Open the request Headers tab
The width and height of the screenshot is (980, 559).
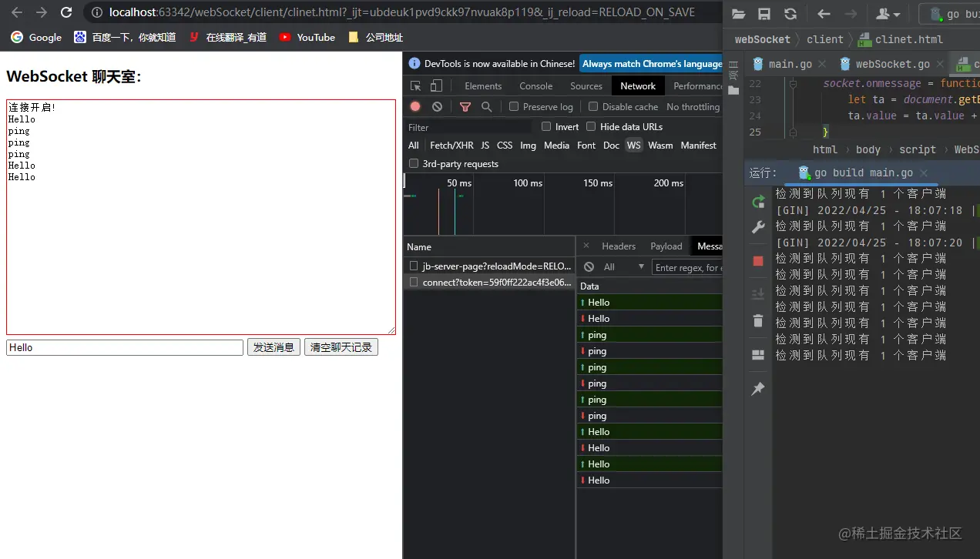click(619, 246)
